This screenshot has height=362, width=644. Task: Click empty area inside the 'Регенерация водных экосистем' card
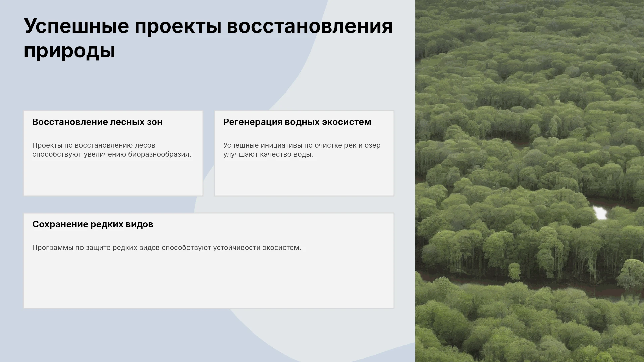click(304, 178)
